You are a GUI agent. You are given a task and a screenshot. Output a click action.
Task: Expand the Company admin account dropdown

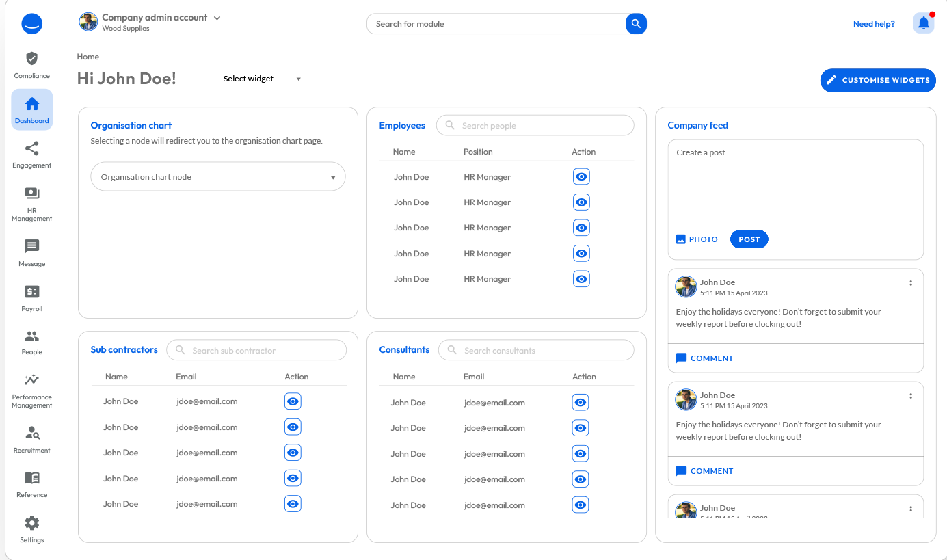[217, 18]
